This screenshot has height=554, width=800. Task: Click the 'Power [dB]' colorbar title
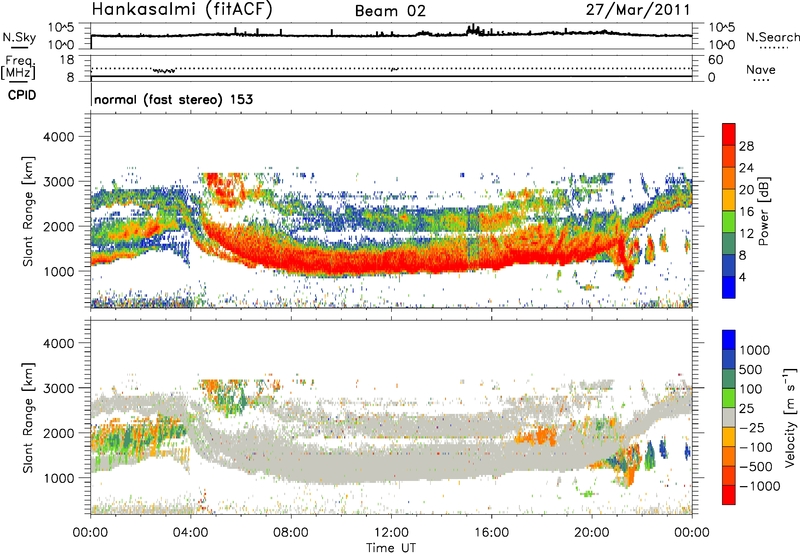click(x=763, y=211)
